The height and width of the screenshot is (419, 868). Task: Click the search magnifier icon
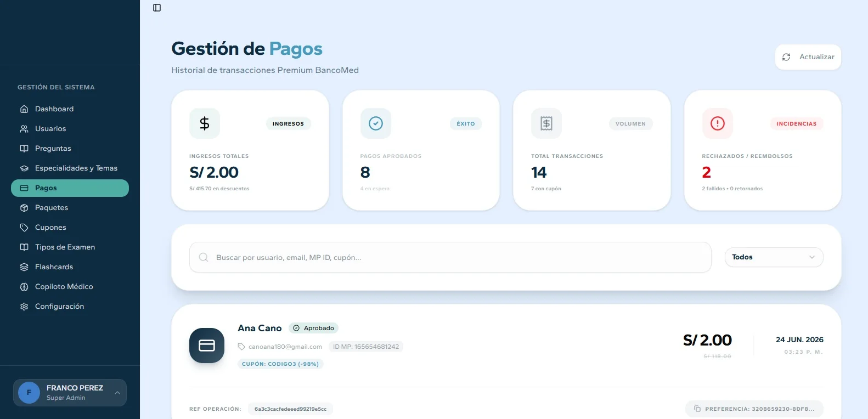click(x=204, y=257)
